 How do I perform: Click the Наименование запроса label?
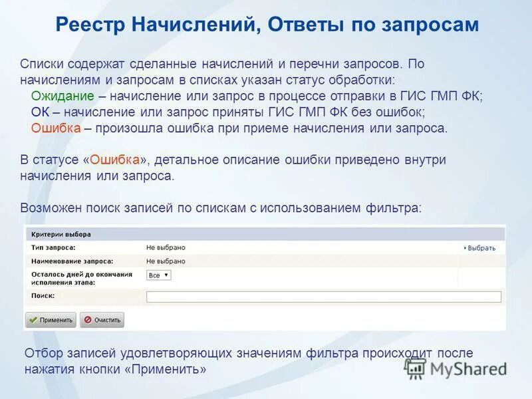[x=72, y=261]
